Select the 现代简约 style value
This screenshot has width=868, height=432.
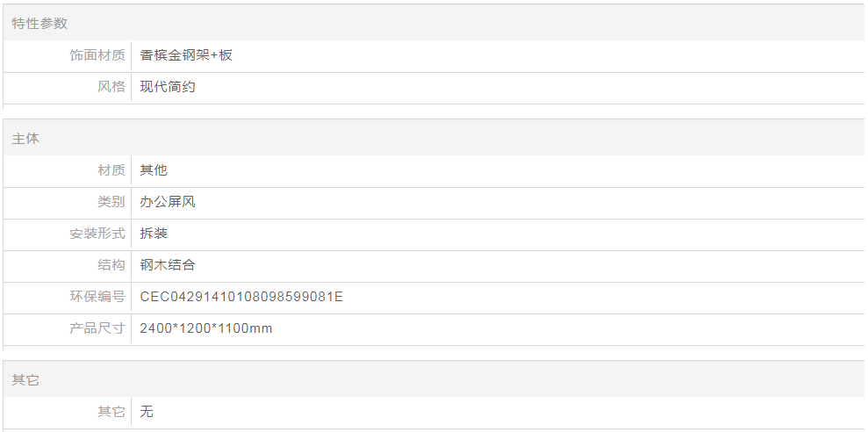[x=168, y=87]
